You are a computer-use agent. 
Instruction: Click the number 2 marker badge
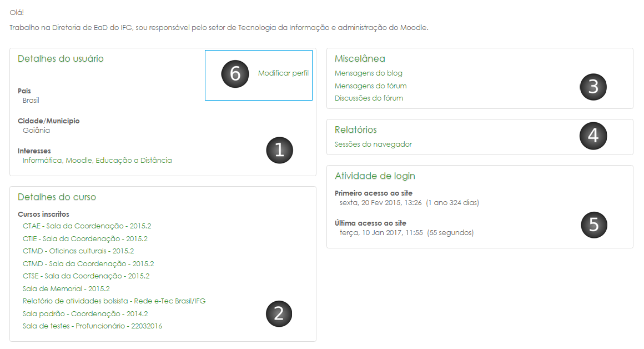[279, 313]
